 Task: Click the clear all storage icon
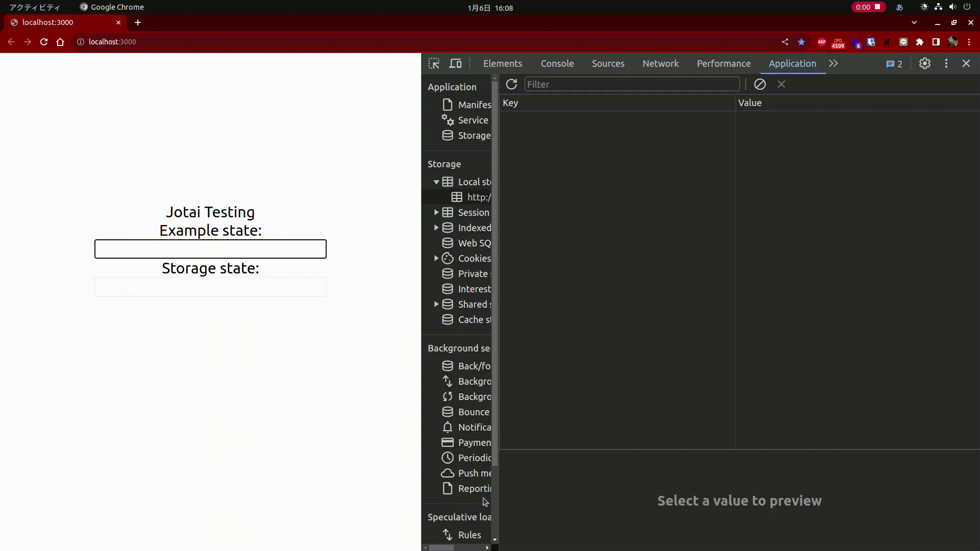tap(759, 84)
